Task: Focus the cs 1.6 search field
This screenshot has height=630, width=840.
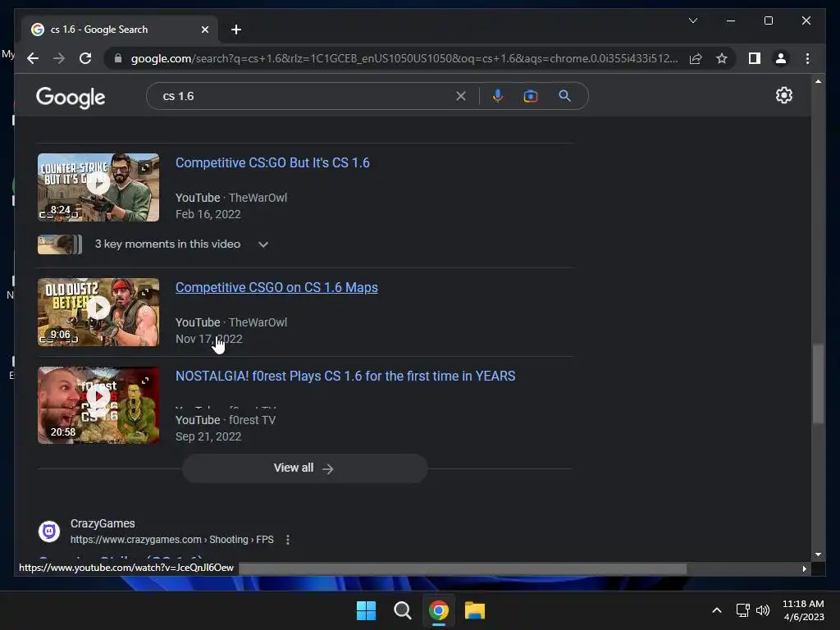Action: click(x=305, y=96)
